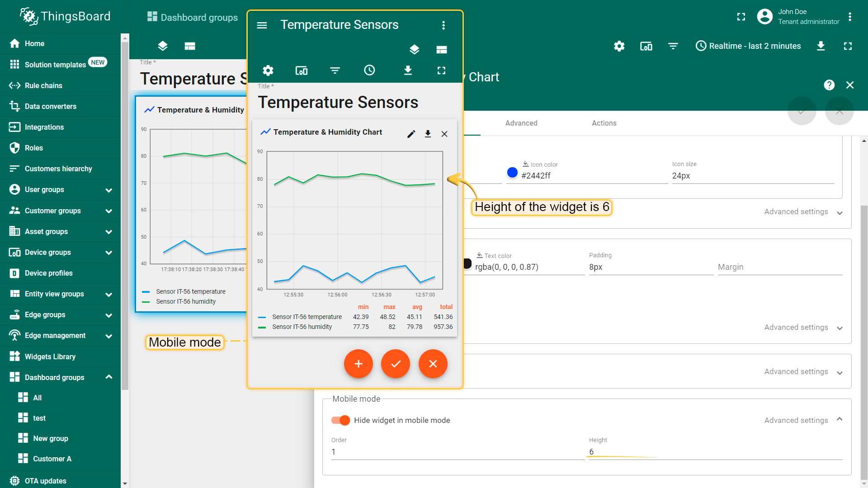Open filters icon in main toolbar
868x488 pixels.
pos(673,46)
